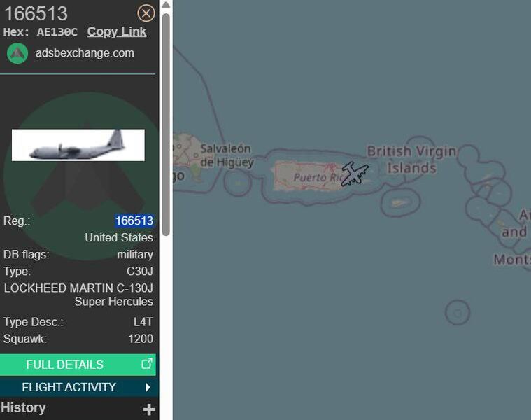531x420 pixels.
Task: Click the external link icon on Full Details
Action: click(x=147, y=364)
